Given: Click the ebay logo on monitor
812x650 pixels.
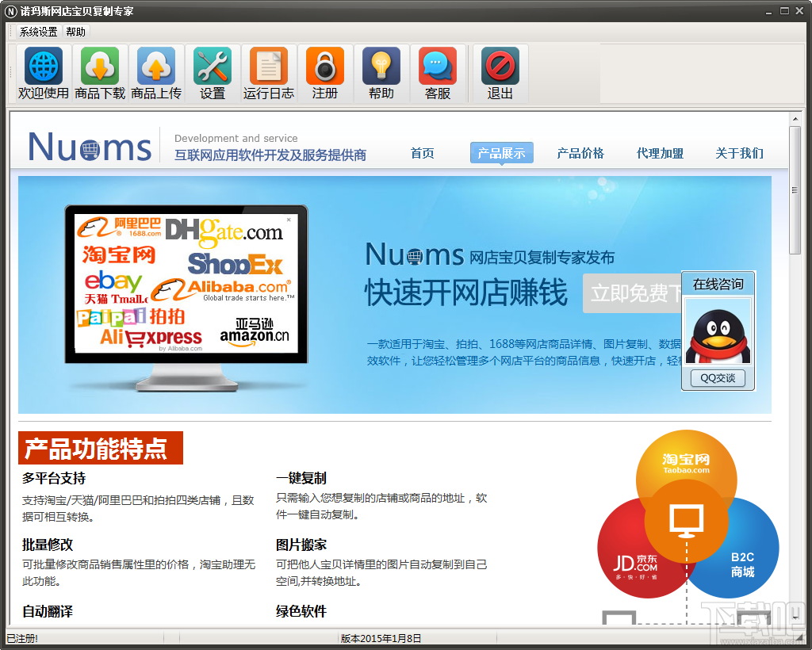Looking at the screenshot, I should click(x=113, y=280).
